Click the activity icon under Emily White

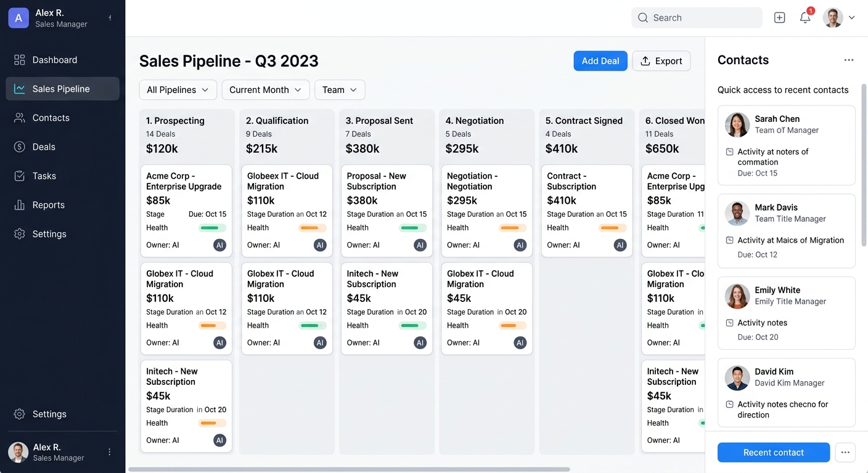tap(729, 323)
